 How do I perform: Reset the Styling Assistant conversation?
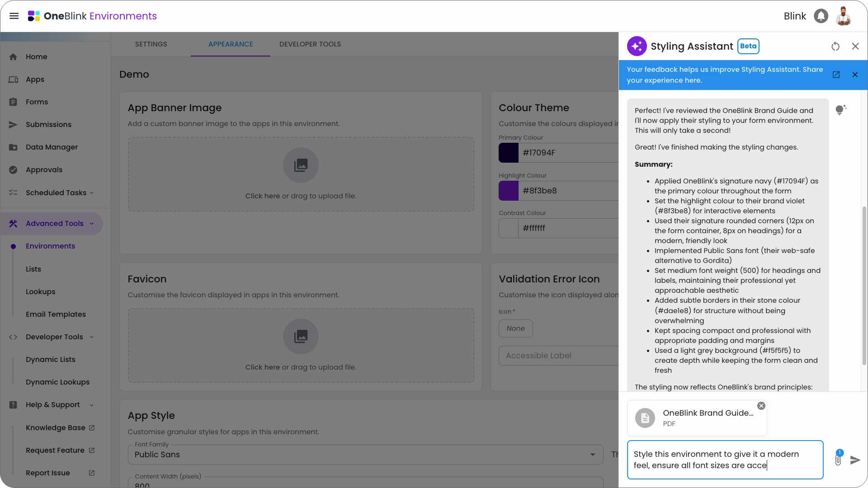(x=835, y=46)
